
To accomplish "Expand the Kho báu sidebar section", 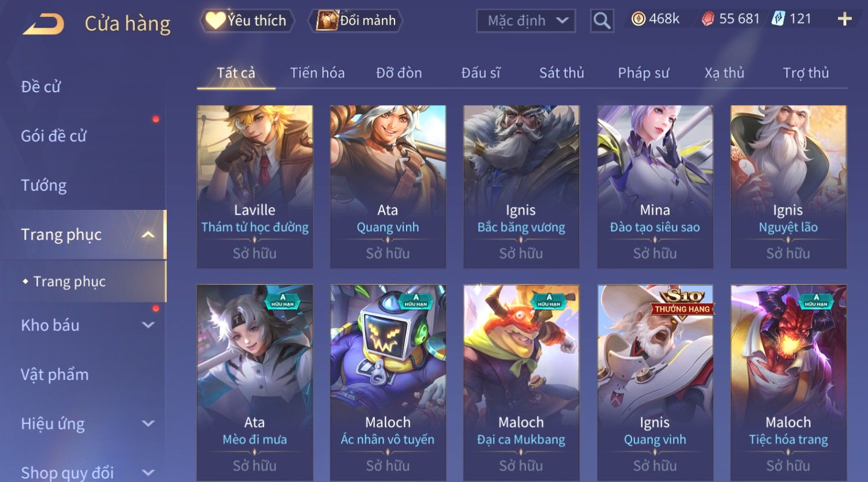I will click(148, 325).
